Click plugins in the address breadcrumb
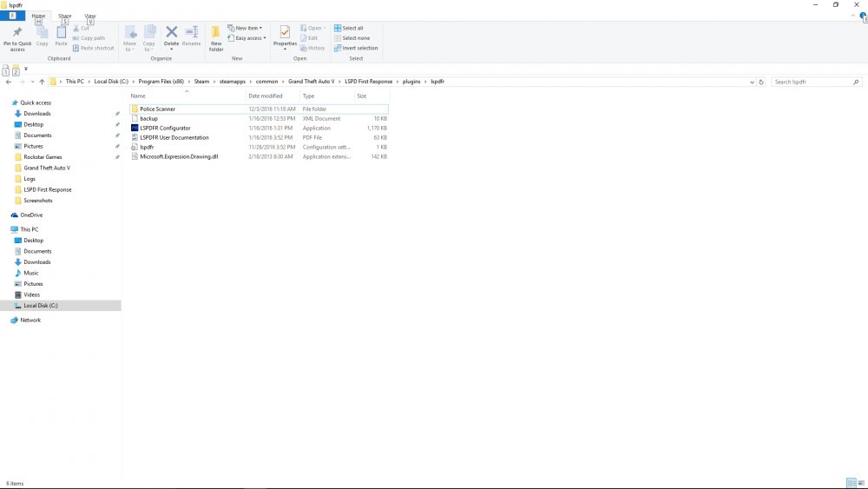This screenshot has width=868, height=489. (411, 82)
